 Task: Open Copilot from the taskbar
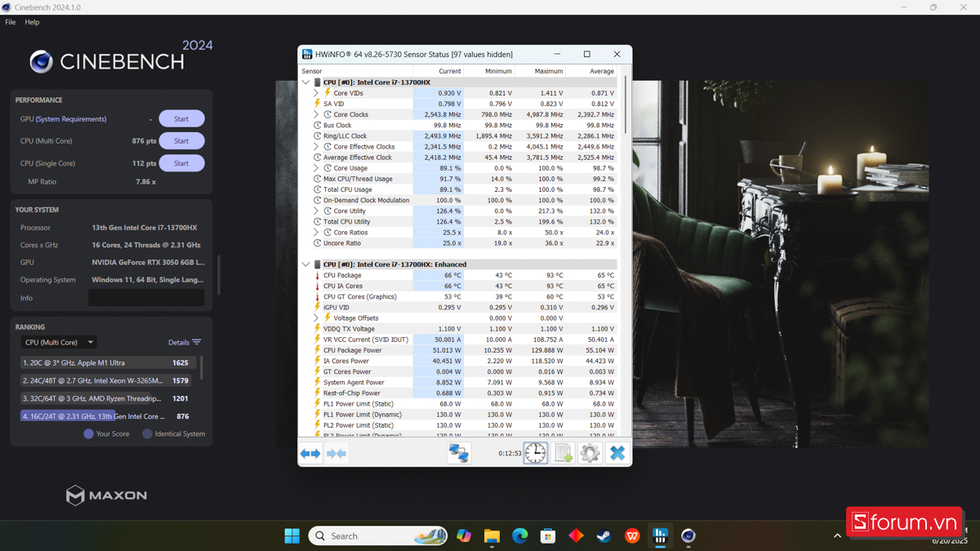(x=464, y=535)
